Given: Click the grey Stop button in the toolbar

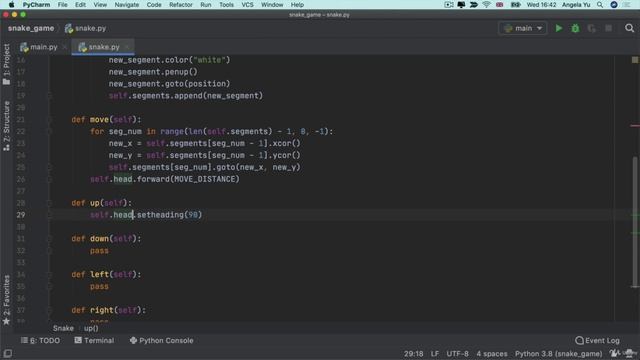Looking at the screenshot, I should coord(608,28).
